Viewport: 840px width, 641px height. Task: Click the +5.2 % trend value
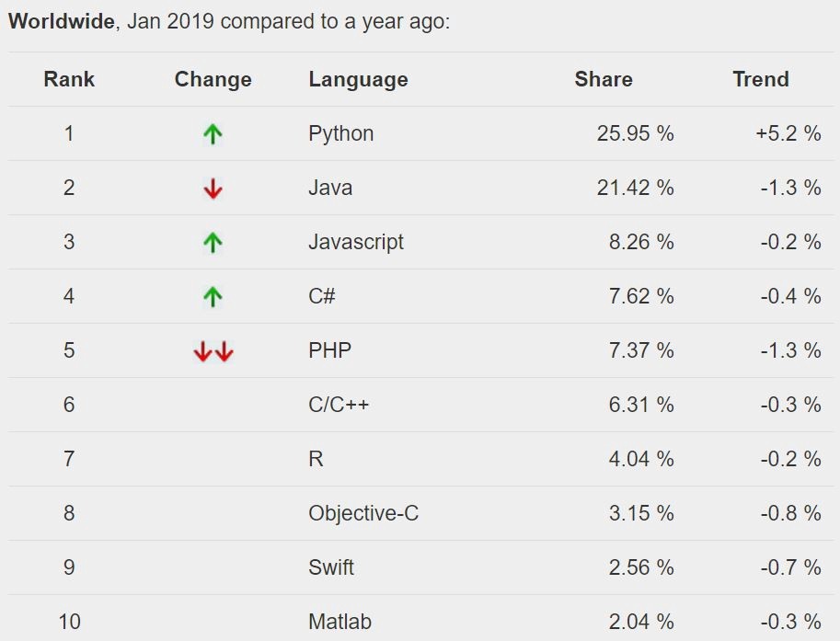(x=788, y=133)
